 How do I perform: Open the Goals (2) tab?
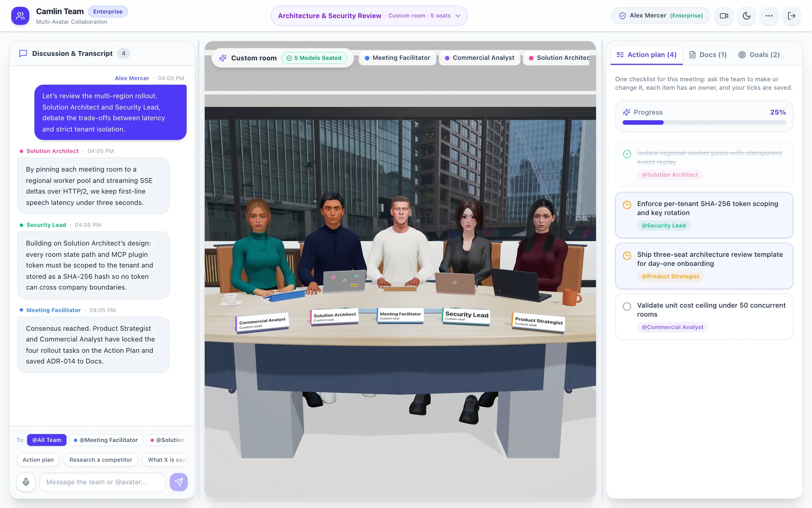pos(759,55)
